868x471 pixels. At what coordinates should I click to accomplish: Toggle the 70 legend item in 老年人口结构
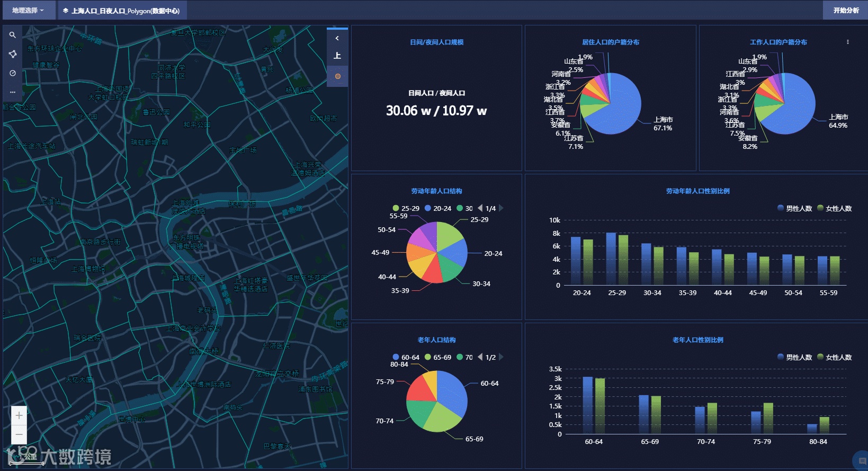tap(465, 357)
